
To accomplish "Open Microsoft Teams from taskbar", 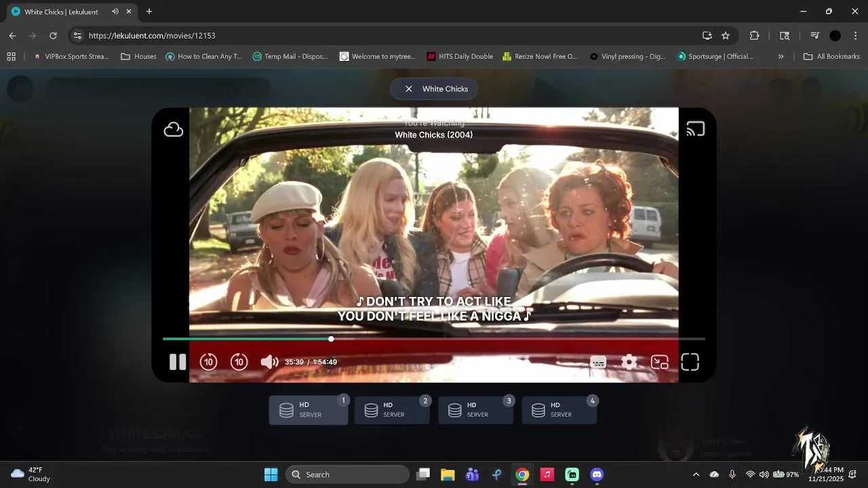I will 473,474.
